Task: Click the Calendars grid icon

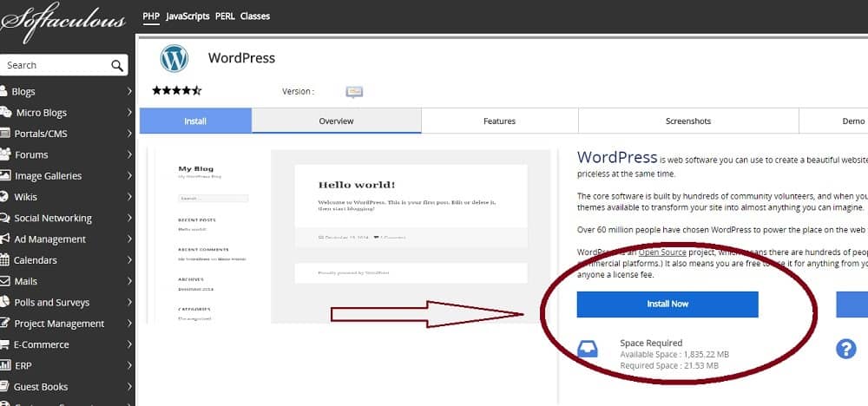Action: point(4,259)
